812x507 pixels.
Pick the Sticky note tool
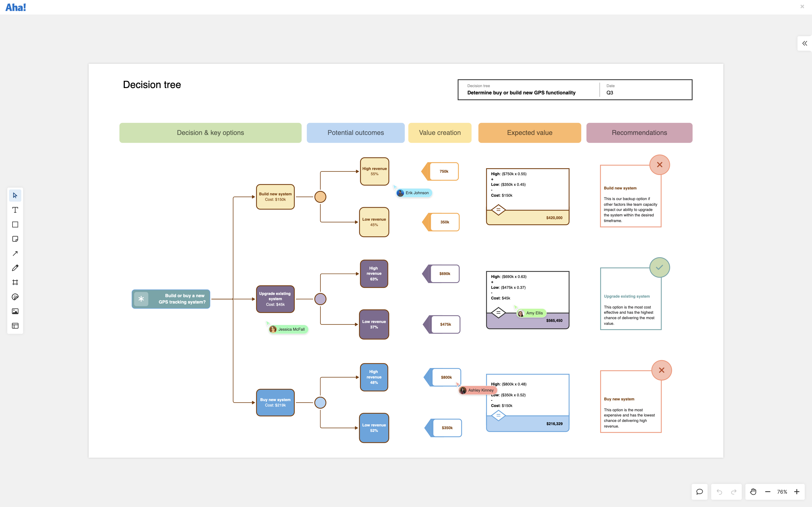(x=15, y=239)
